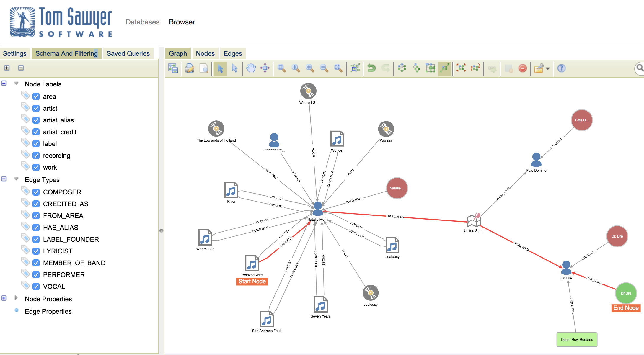Open the blue Help question mark
Screen dimensions: 644x355
pos(561,68)
